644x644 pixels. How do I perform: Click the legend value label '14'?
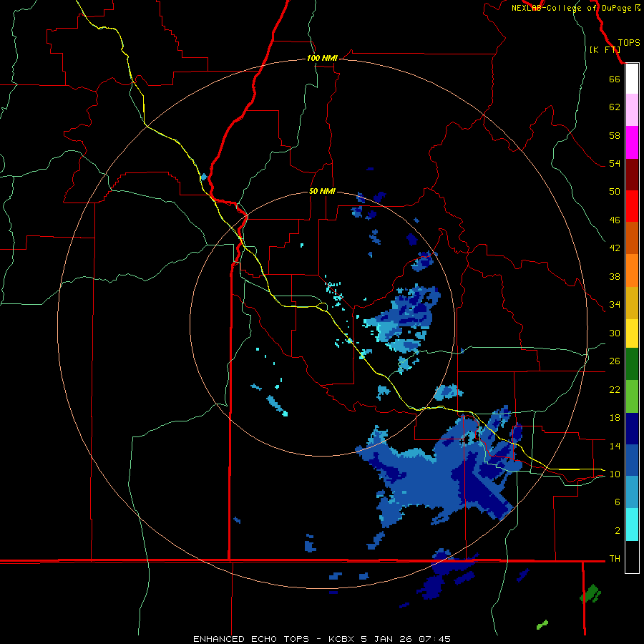(615, 446)
